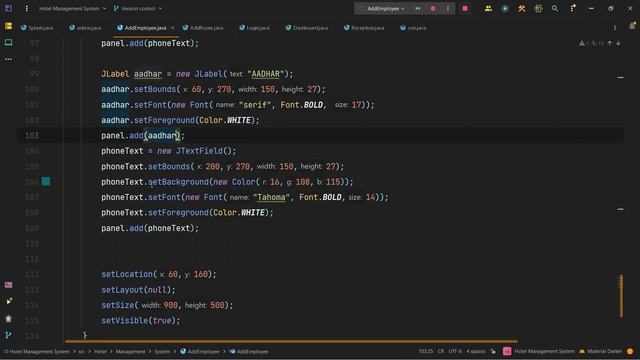Viewport: 640px width, 360px height.
Task: Switch to the Login.java tab
Action: point(254,28)
